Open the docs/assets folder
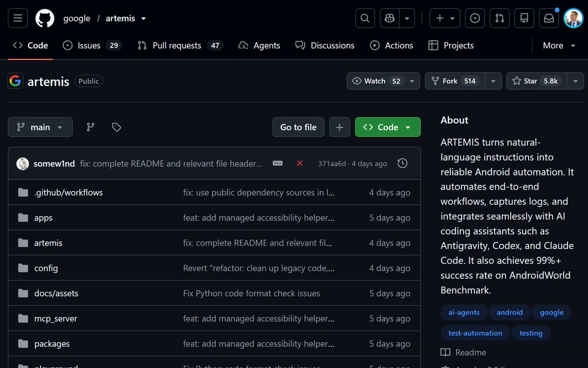The height and width of the screenshot is (368, 588). pos(56,293)
